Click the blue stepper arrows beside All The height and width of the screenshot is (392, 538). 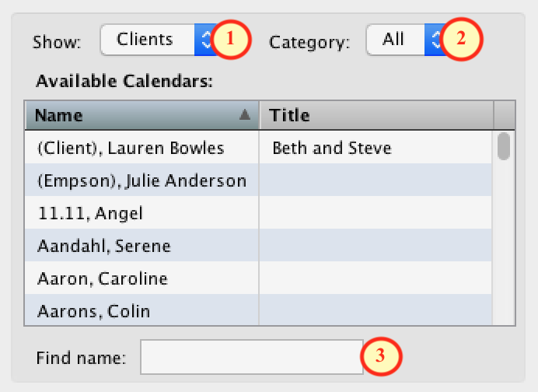coord(433,40)
